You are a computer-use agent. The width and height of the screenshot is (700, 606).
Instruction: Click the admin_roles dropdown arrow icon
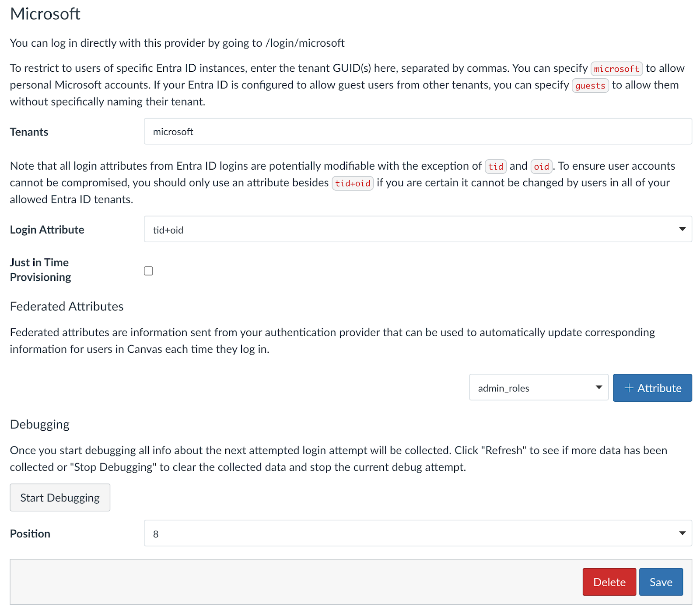(x=599, y=387)
